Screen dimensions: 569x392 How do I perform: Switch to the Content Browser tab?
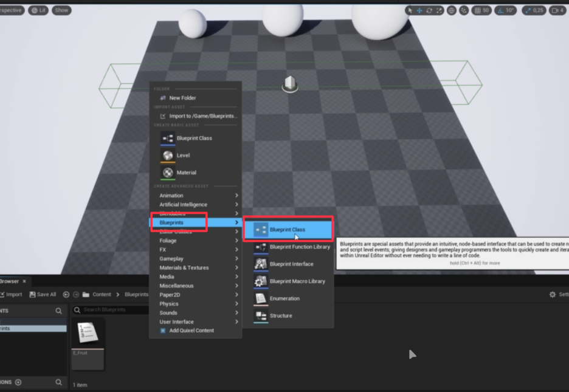click(9, 281)
